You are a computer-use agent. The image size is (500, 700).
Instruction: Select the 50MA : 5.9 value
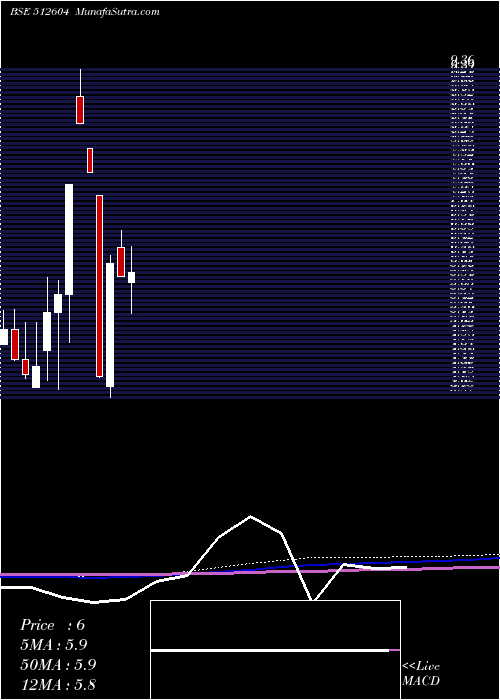[x=58, y=665]
